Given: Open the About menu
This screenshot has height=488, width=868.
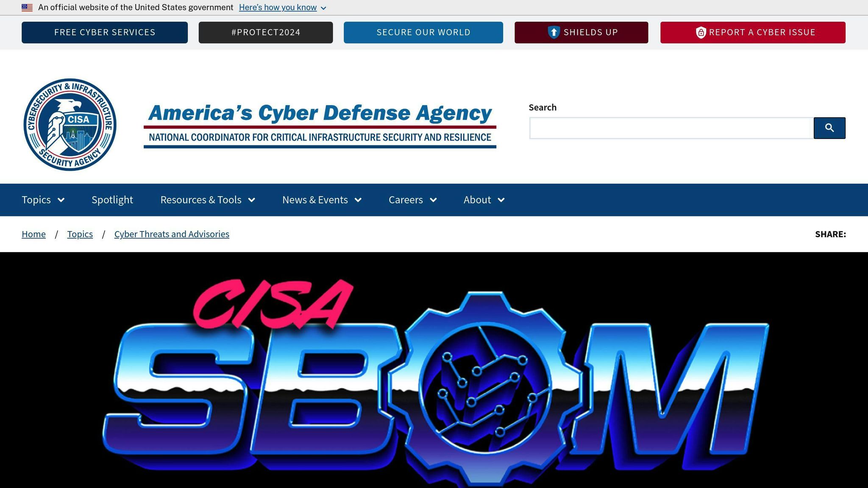Looking at the screenshot, I should point(484,200).
